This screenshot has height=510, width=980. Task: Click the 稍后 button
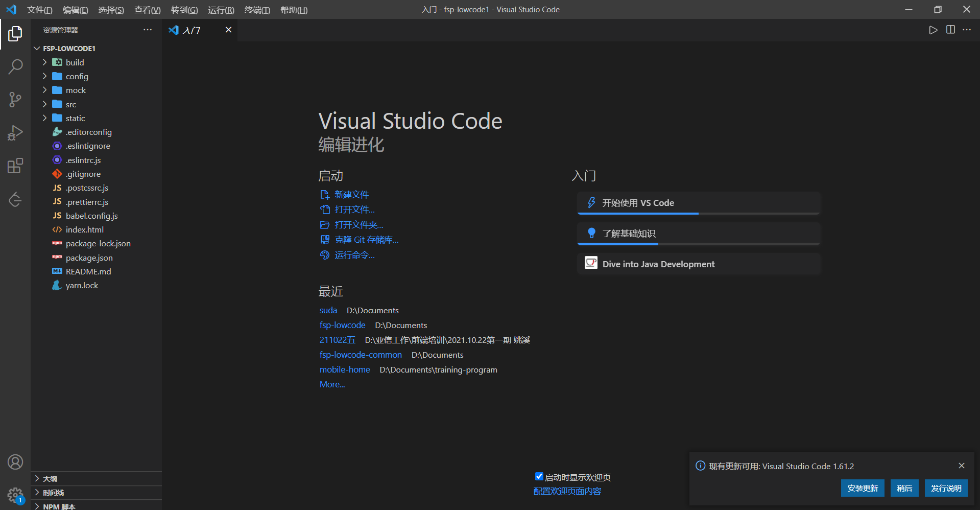coord(904,488)
